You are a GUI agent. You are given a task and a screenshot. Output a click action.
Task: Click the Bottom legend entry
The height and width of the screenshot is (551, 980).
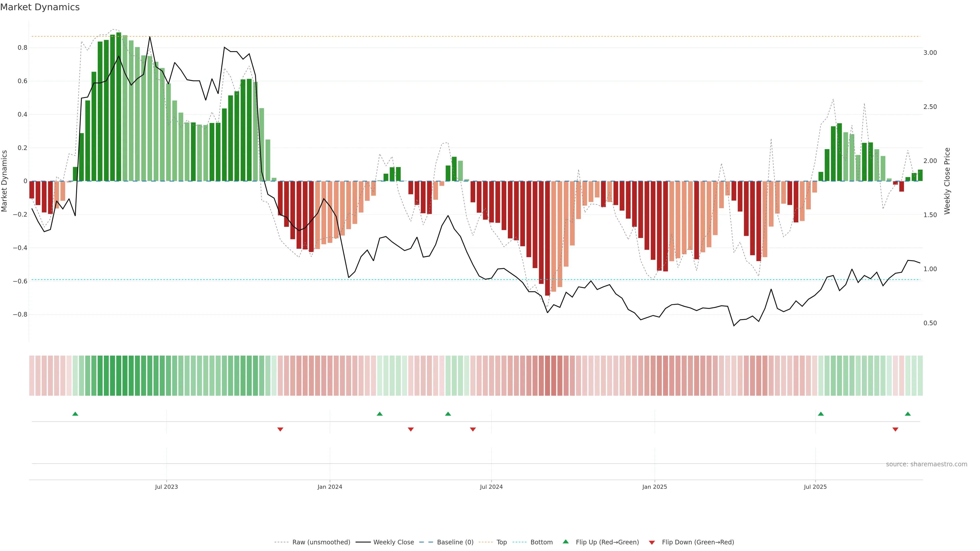point(541,542)
